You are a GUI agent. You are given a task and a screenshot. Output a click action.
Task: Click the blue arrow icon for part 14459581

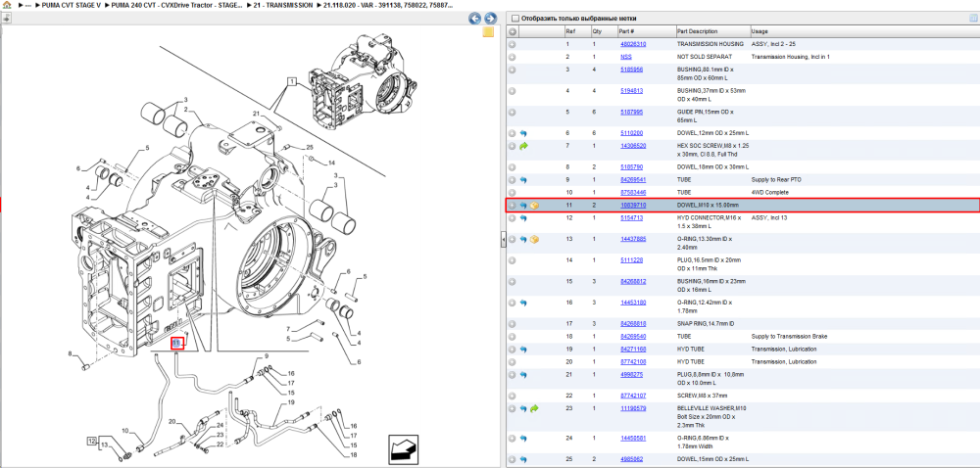523,438
